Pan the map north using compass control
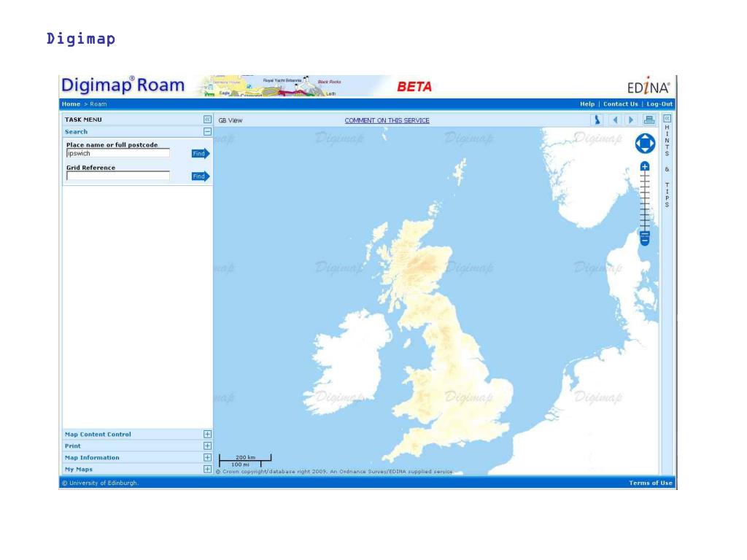Viewport: 747px width, 560px height. [x=645, y=136]
